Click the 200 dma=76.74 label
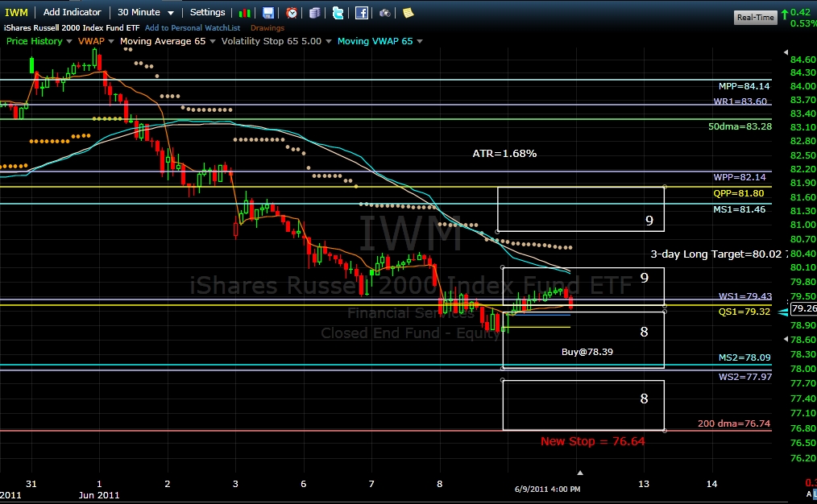The height and width of the screenshot is (504, 817). pos(734,423)
